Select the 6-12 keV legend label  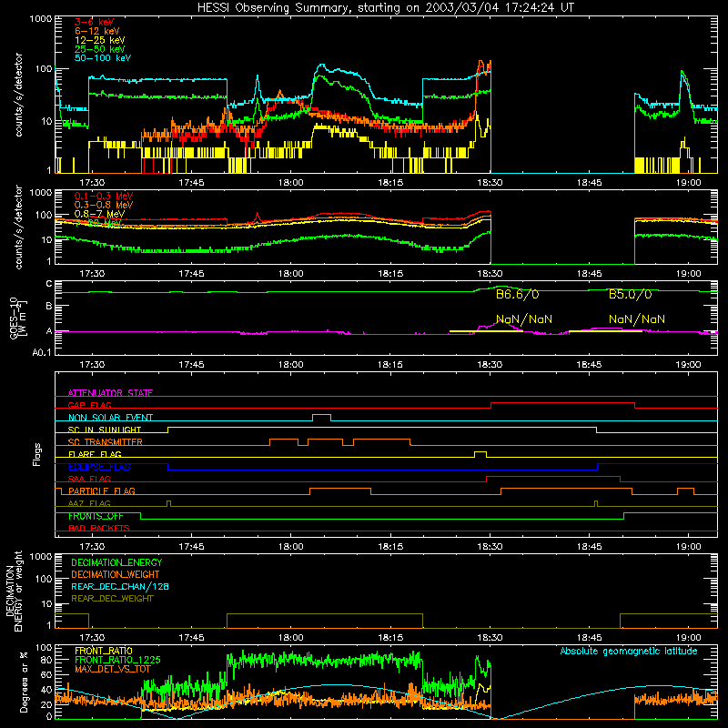pos(97,31)
